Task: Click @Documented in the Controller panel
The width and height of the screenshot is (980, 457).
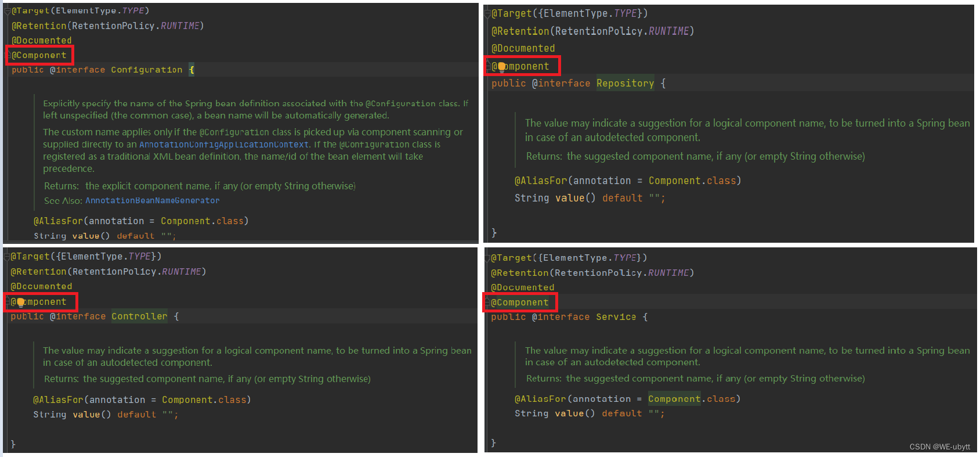Action: tap(41, 286)
